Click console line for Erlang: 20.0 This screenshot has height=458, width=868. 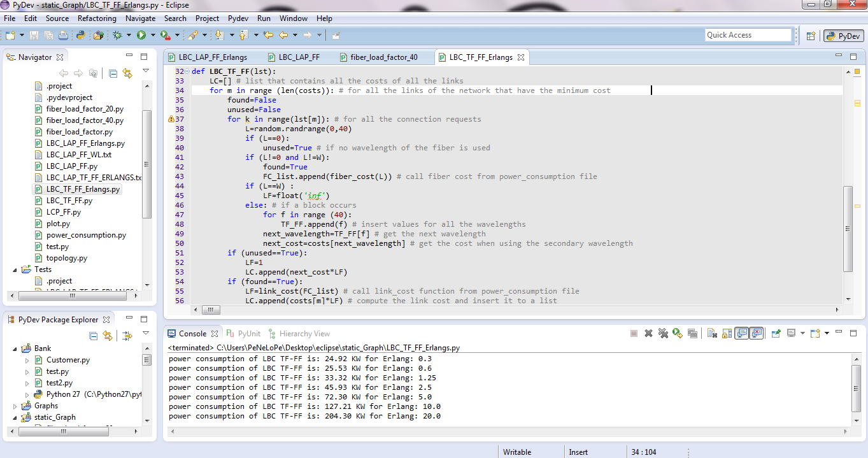[x=304, y=416]
